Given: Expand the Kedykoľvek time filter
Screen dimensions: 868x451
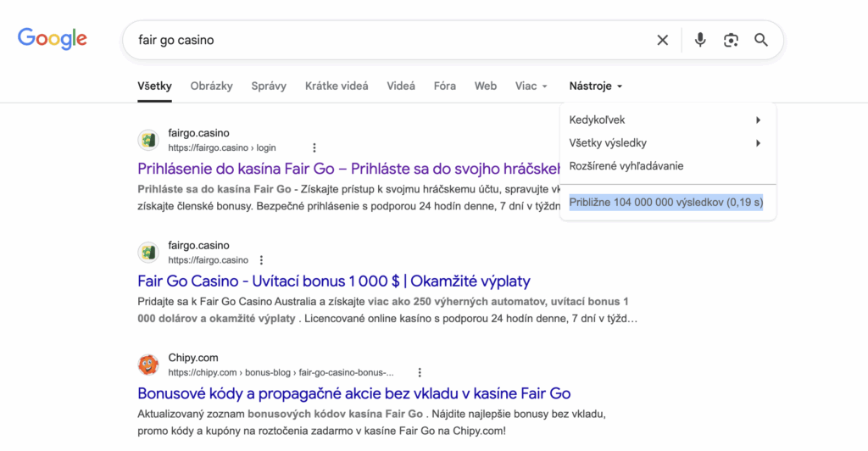Looking at the screenshot, I should (x=667, y=120).
